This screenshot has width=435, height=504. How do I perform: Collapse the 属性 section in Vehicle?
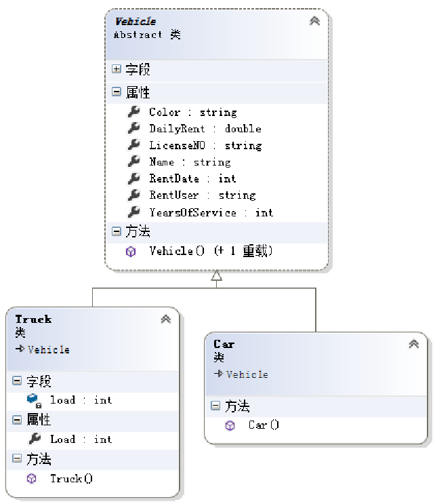pyautogui.click(x=117, y=92)
